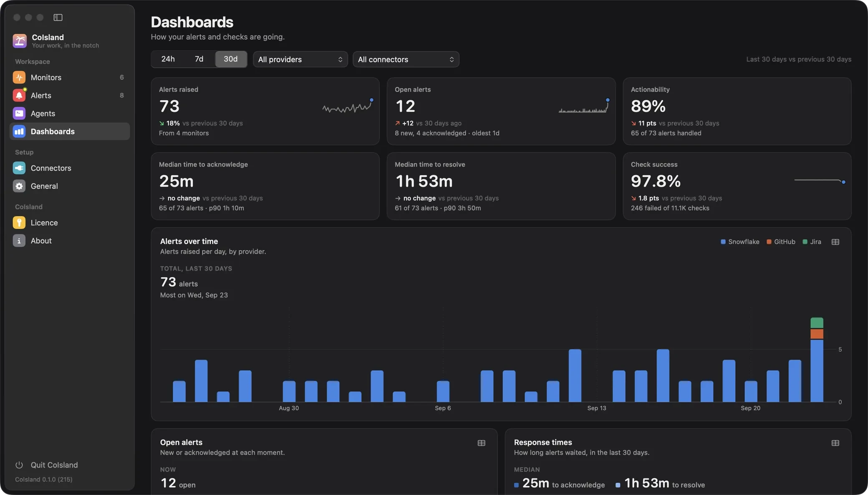Click the 25m to acknowledge legend marker
868x495 pixels.
point(516,485)
